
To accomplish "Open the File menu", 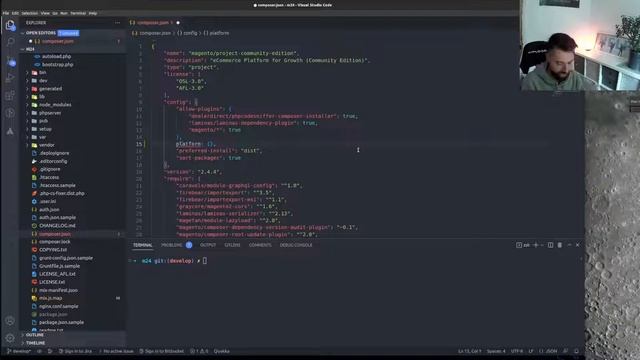I will (6, 13).
